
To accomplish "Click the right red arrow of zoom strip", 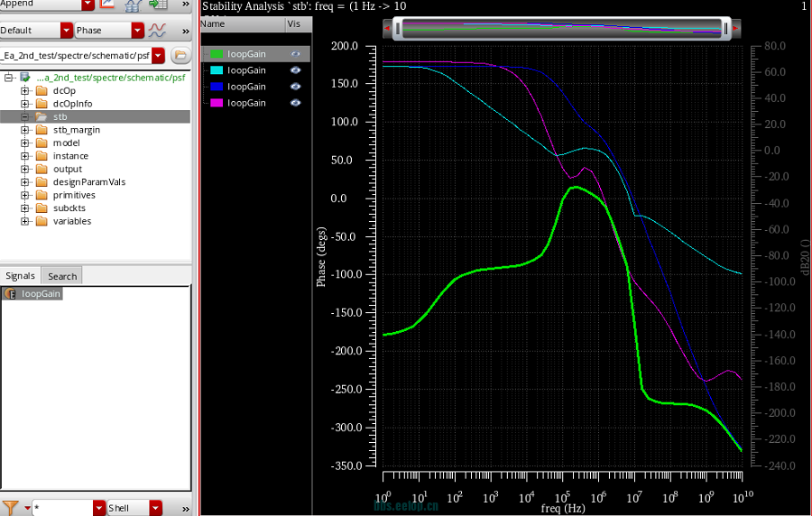I will click(735, 29).
